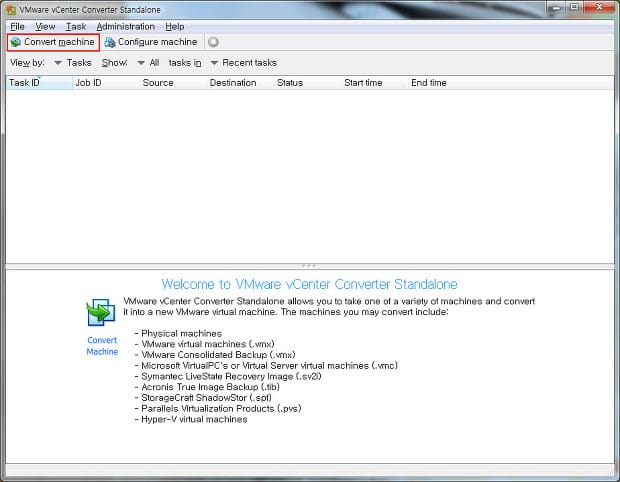Sort by the Destination column header
The image size is (620, 482).
tap(240, 83)
